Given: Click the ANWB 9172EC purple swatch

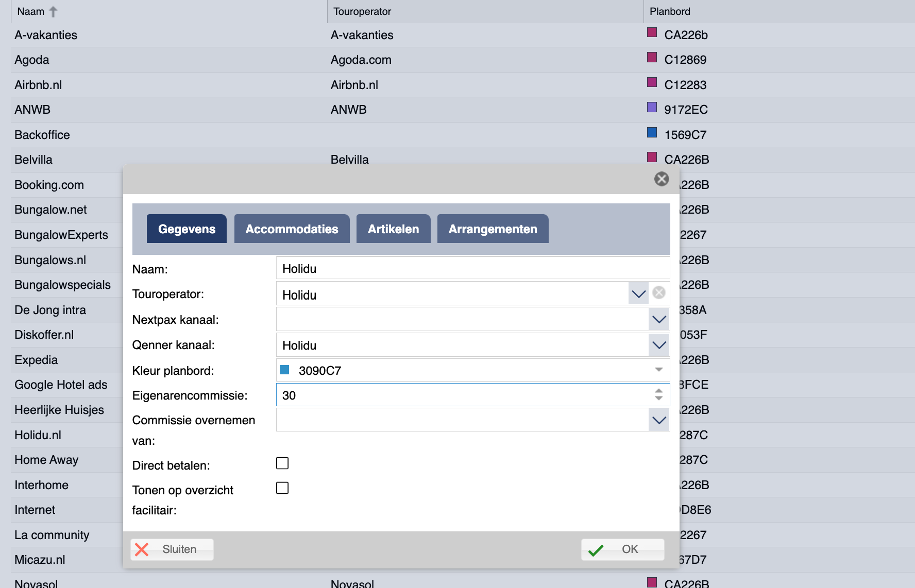Looking at the screenshot, I should tap(652, 107).
